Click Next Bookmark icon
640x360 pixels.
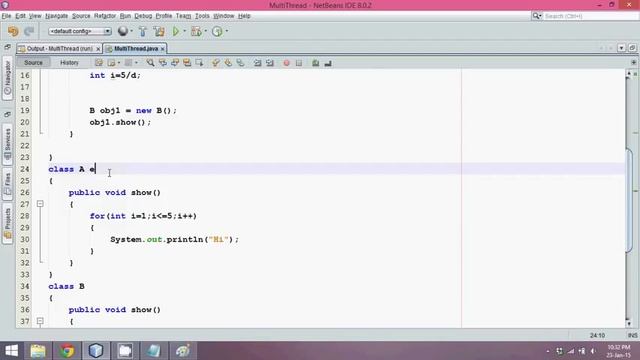pos(228,63)
